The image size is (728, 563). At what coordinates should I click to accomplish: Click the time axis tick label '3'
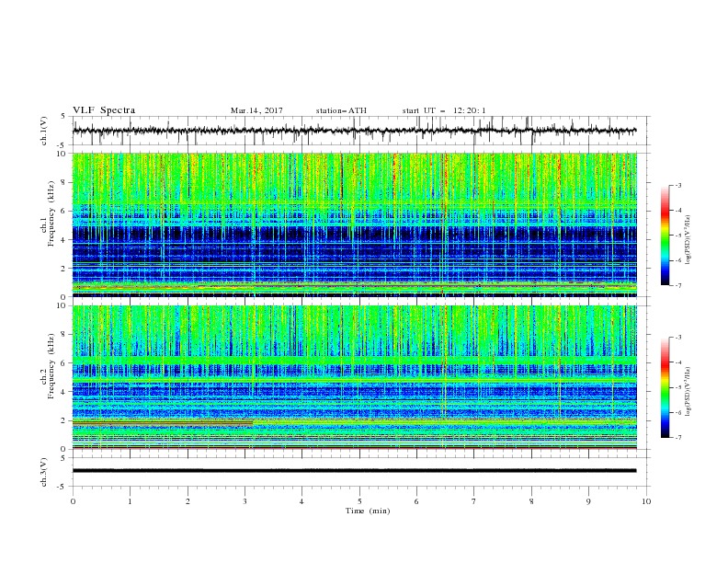[x=245, y=501]
